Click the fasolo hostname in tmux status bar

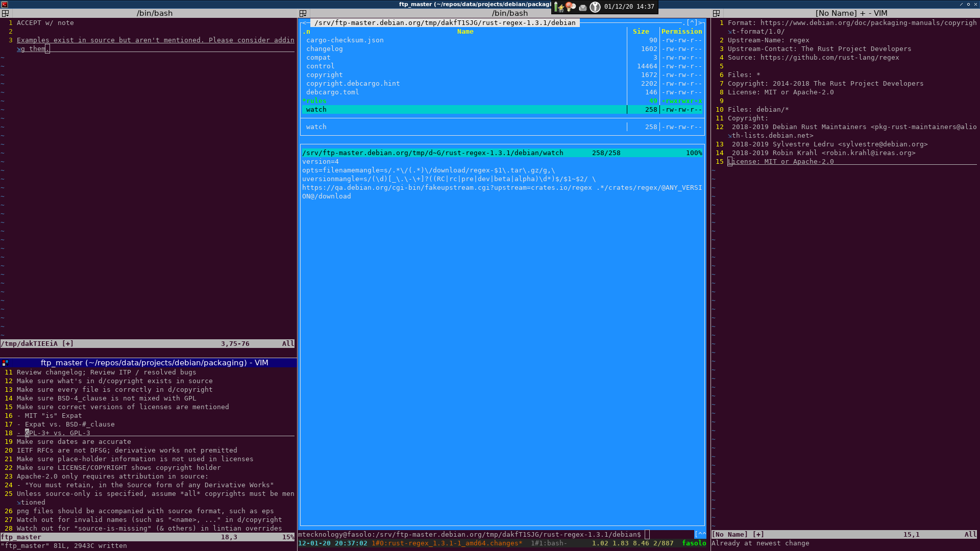click(694, 543)
